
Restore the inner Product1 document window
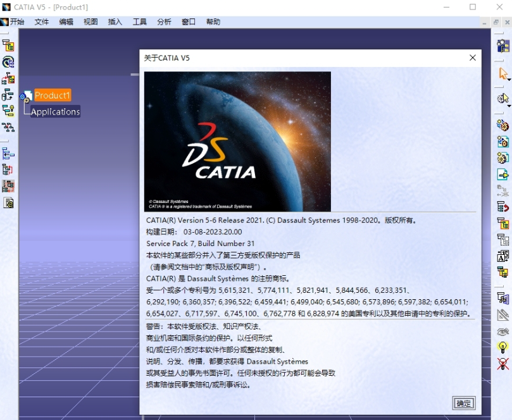point(496,22)
